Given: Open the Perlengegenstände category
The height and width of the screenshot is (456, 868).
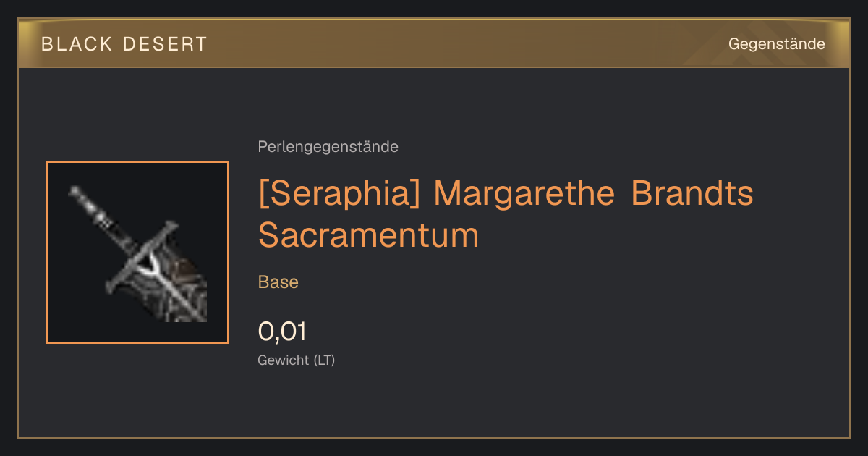Looking at the screenshot, I should click(x=328, y=147).
